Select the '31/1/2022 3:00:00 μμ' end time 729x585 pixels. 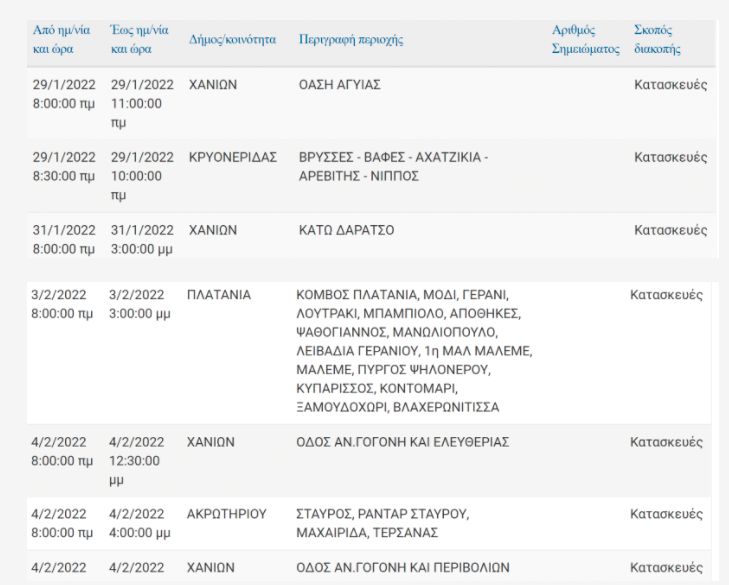tap(142, 239)
